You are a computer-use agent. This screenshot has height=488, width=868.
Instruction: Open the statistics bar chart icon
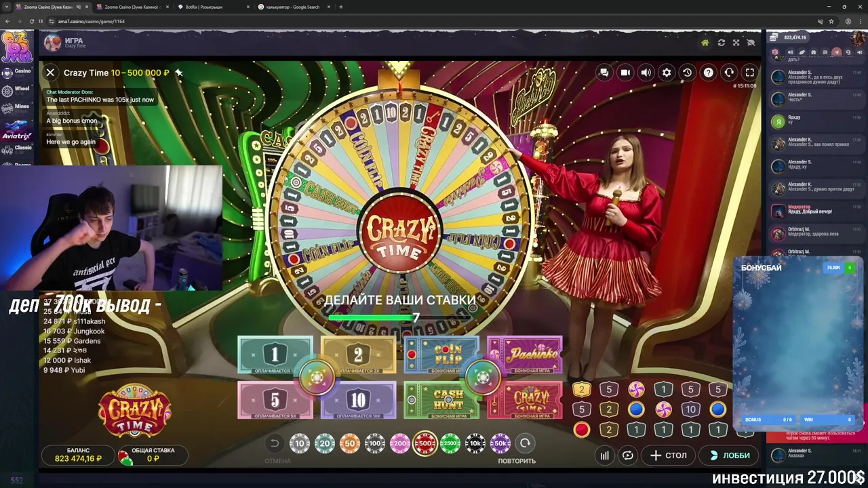pos(604,455)
